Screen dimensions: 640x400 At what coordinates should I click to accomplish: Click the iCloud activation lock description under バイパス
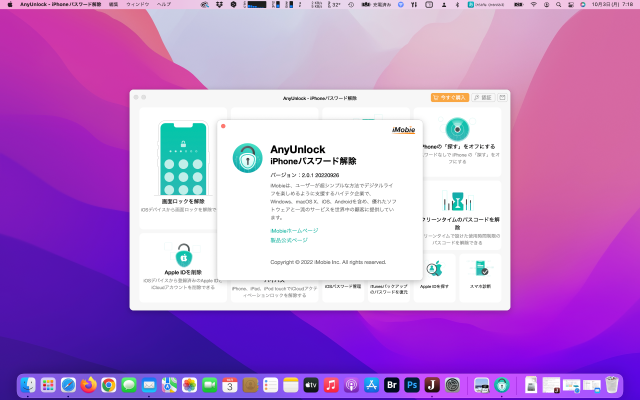[x=274, y=291]
